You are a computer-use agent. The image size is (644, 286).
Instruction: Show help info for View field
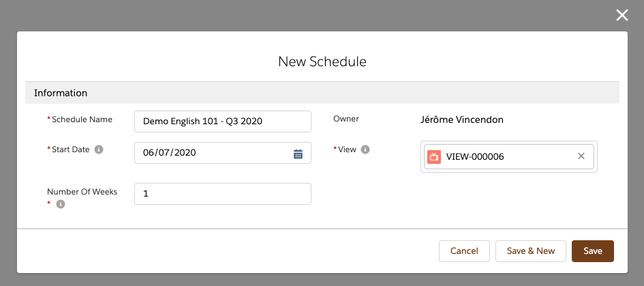[365, 149]
